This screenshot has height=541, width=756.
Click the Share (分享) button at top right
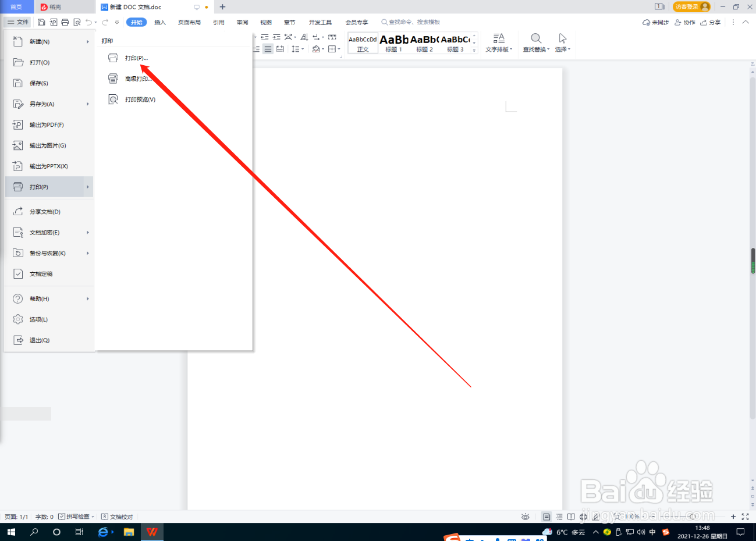click(x=710, y=22)
